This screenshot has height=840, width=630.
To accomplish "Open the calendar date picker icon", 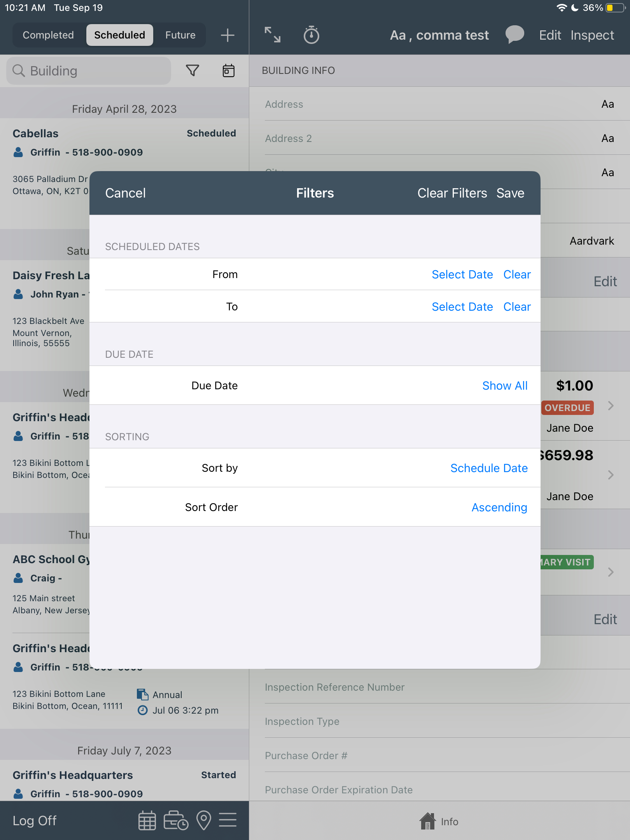I will pos(228,70).
